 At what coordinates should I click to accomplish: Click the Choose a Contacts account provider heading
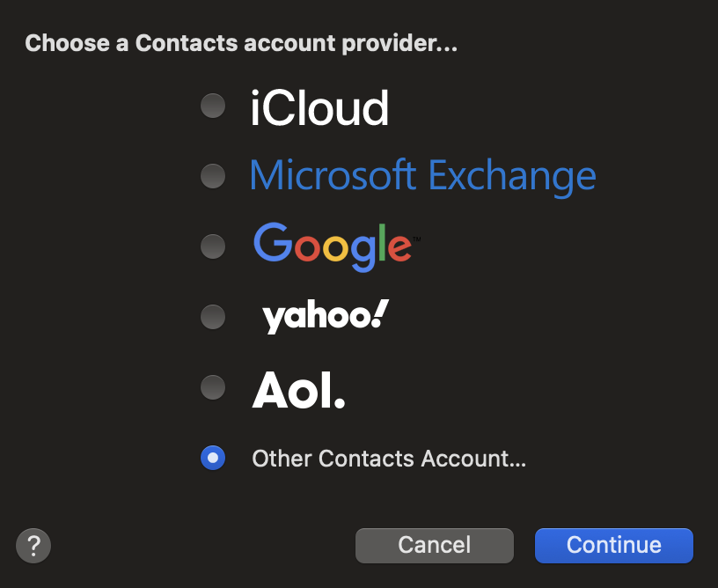pyautogui.click(x=241, y=43)
